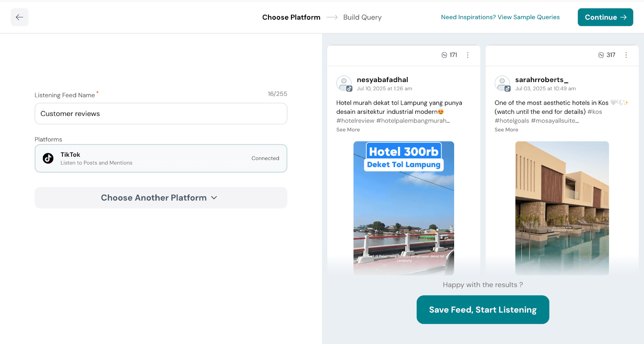This screenshot has height=344, width=644.
Task: Open three-dot menu on nesyabafadhal post
Action: pos(468,55)
